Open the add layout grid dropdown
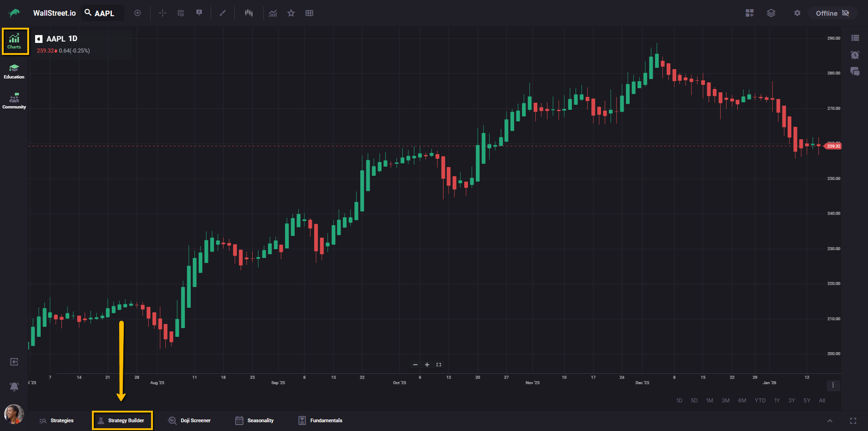 [750, 13]
